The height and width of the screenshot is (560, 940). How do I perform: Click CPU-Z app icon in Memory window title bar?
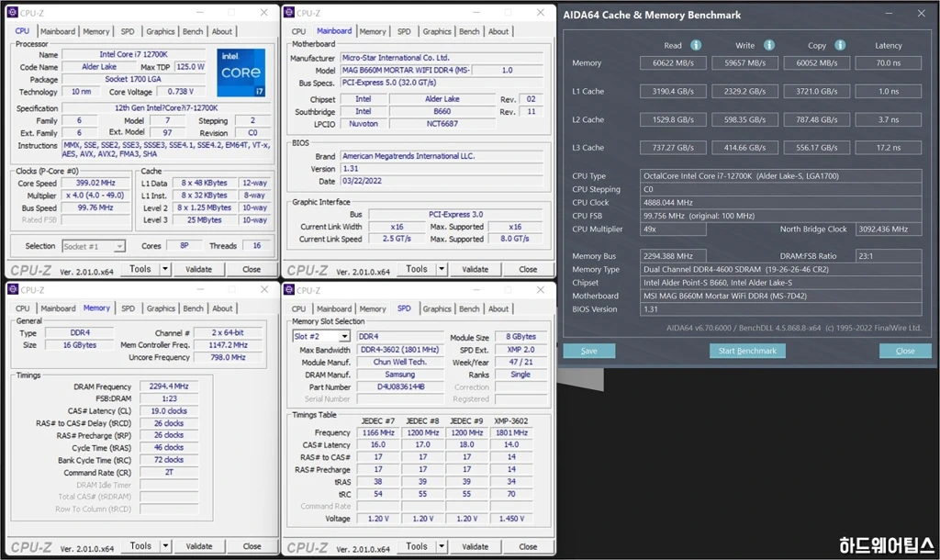pos(13,289)
